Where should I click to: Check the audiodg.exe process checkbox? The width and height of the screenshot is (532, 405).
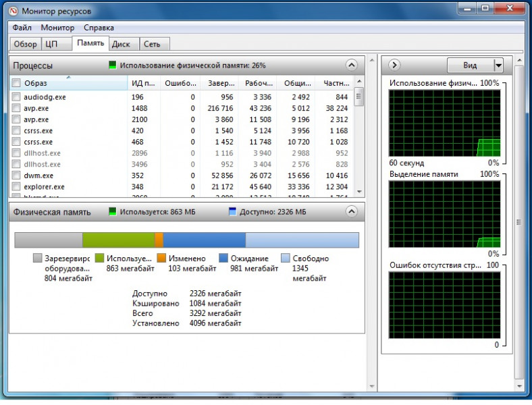16,97
